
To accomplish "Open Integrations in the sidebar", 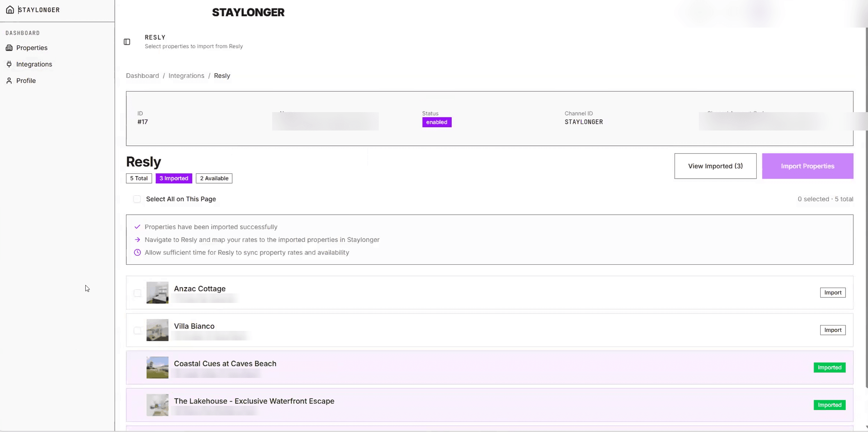I will 34,64.
